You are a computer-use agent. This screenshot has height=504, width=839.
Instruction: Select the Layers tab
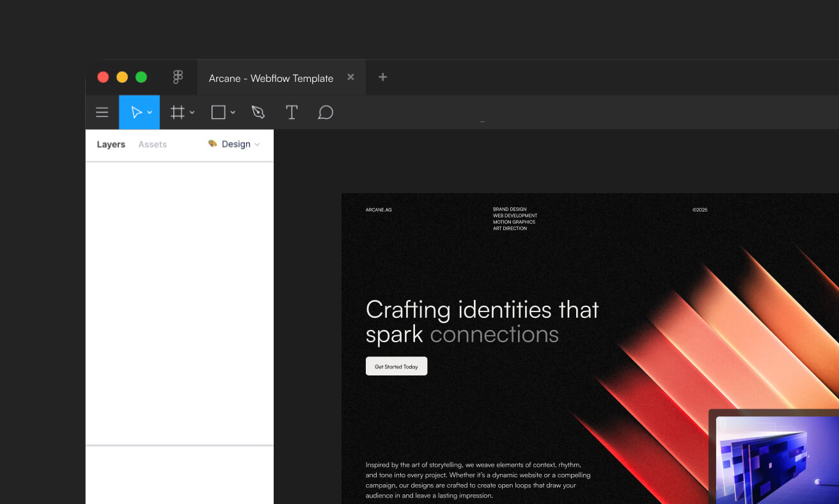click(x=111, y=144)
